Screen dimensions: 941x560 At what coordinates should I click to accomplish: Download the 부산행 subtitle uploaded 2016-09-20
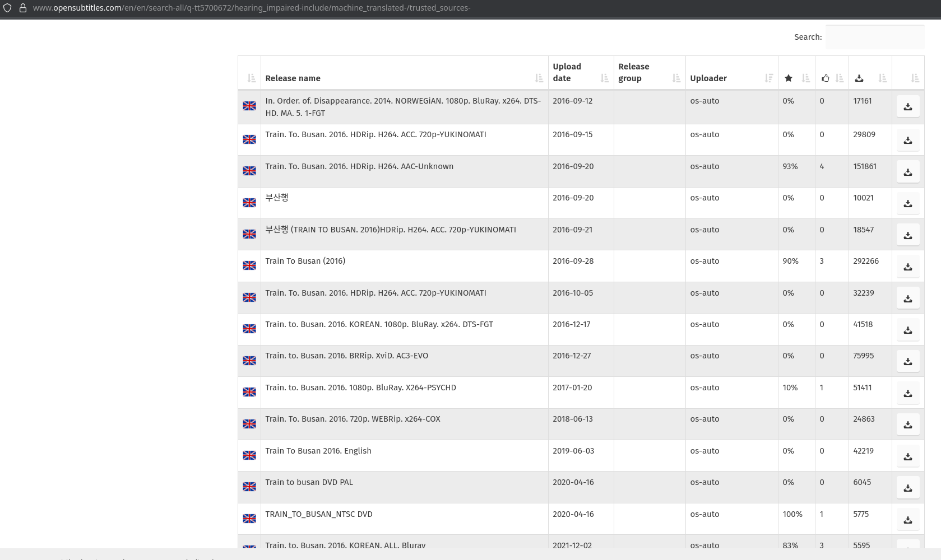[x=908, y=203]
